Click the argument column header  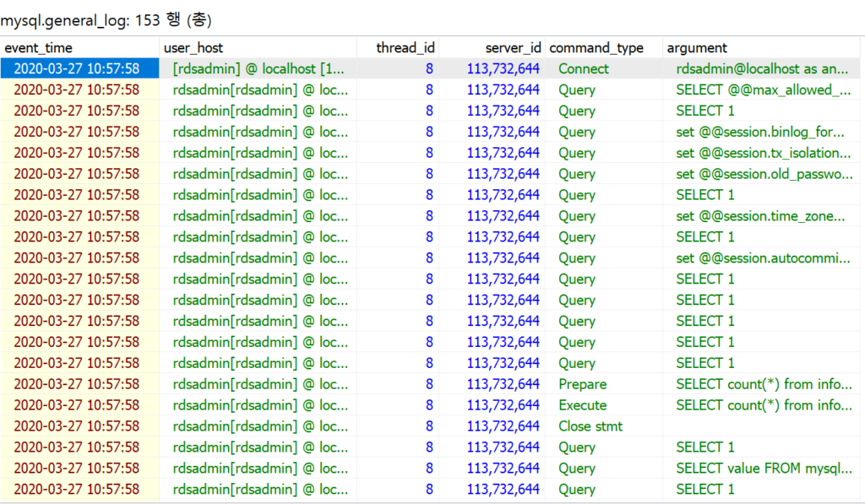pyautogui.click(x=697, y=48)
